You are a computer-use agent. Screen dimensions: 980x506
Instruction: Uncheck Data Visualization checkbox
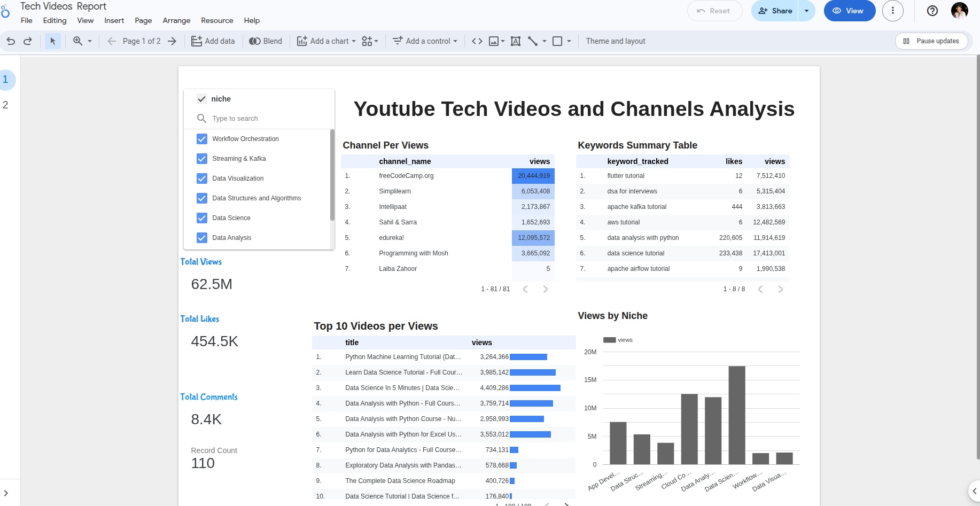click(201, 178)
